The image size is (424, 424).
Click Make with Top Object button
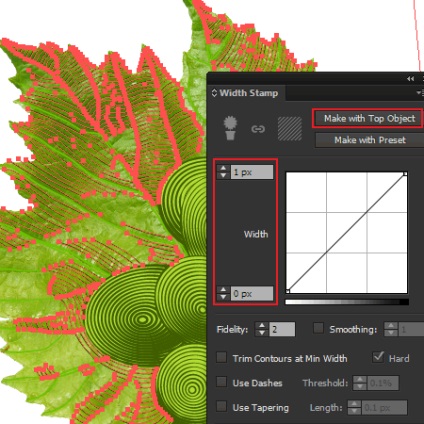(369, 118)
